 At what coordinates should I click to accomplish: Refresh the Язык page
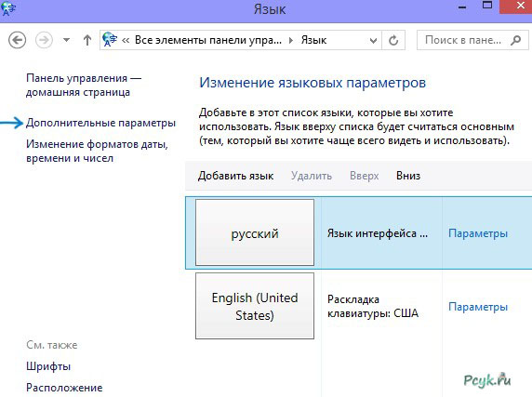pos(393,40)
